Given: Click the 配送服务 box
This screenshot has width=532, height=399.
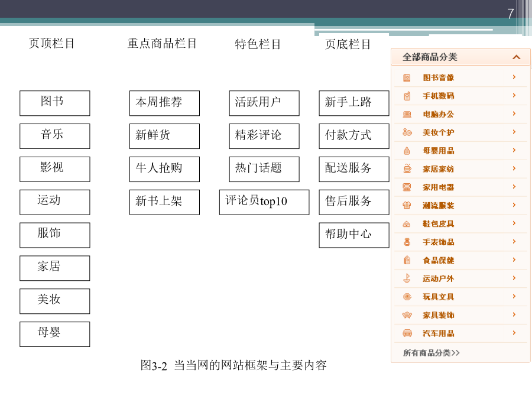Looking at the screenshot, I should point(354,169).
